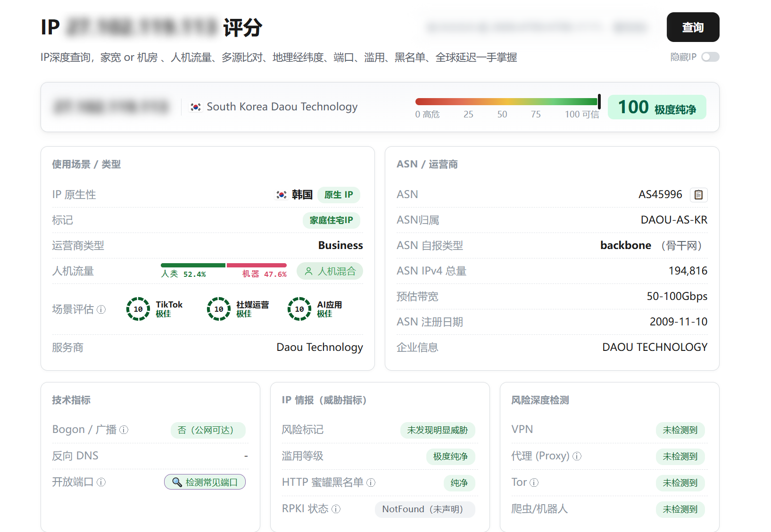Click the 50-100Gbps bandwidth value
Viewport: 771px width, 532px height.
[x=677, y=296]
